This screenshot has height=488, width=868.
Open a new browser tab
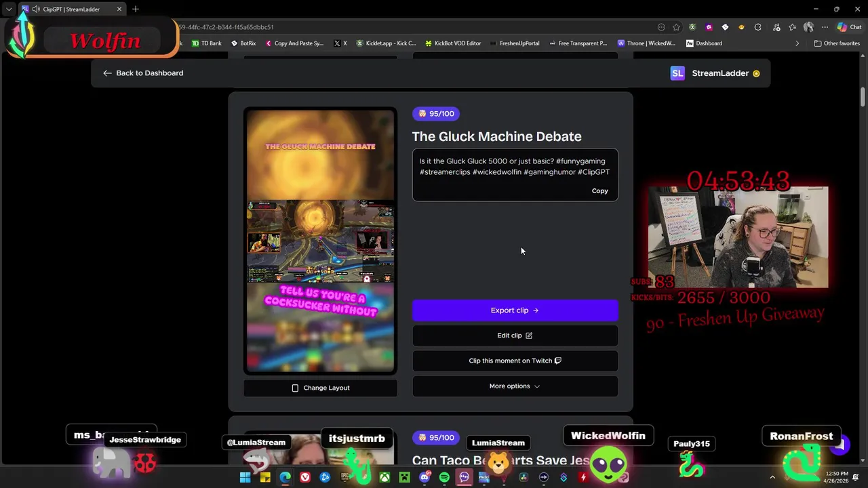pos(136,9)
